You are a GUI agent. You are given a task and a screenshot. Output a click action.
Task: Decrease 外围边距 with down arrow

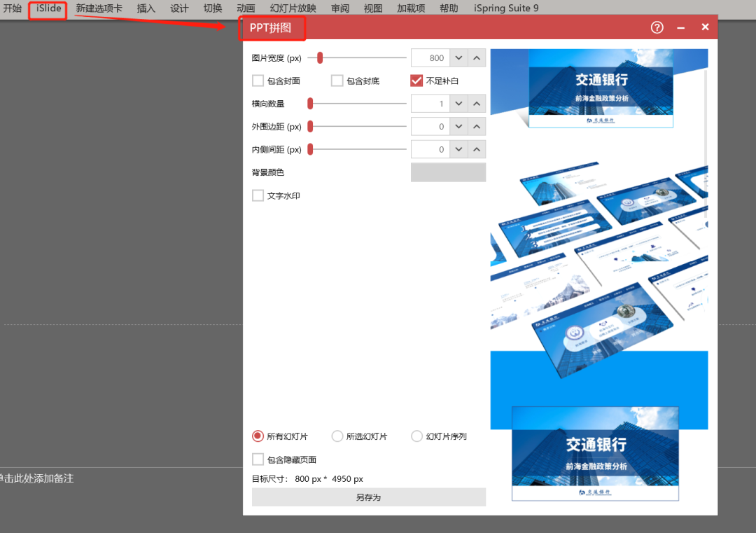[458, 126]
